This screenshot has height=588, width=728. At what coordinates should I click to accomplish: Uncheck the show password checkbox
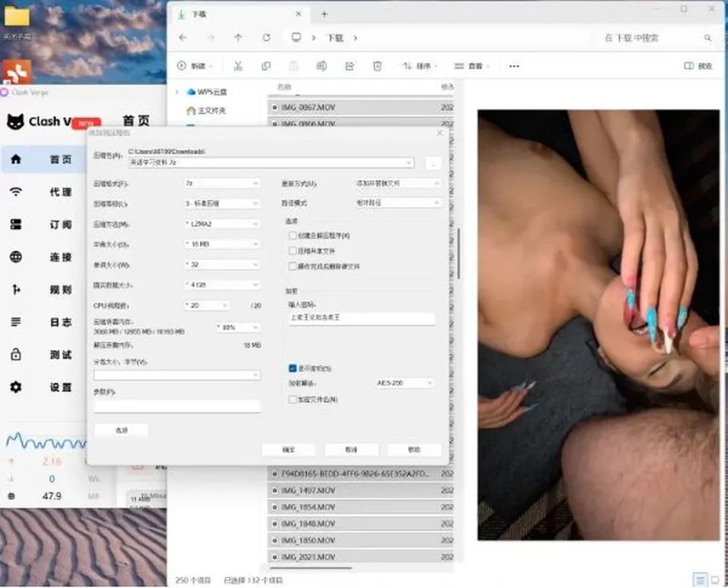(293, 368)
